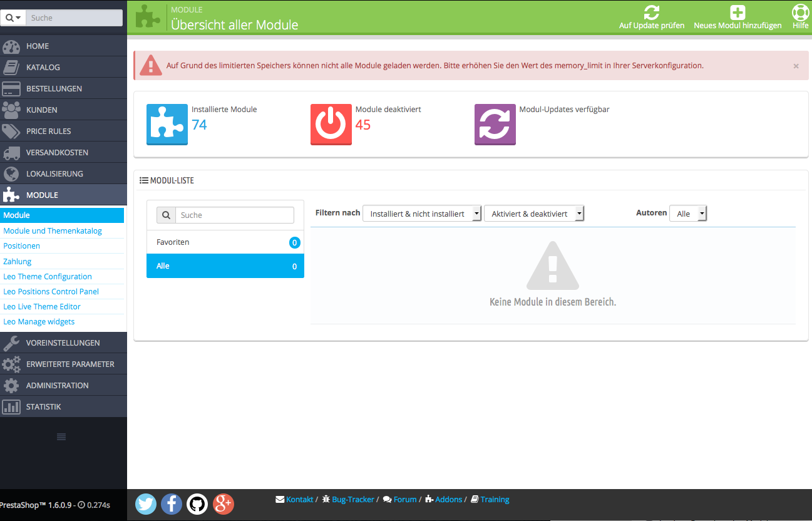Click the blue Installierte Module puzzle icon
This screenshot has height=521, width=812.
[x=167, y=125]
